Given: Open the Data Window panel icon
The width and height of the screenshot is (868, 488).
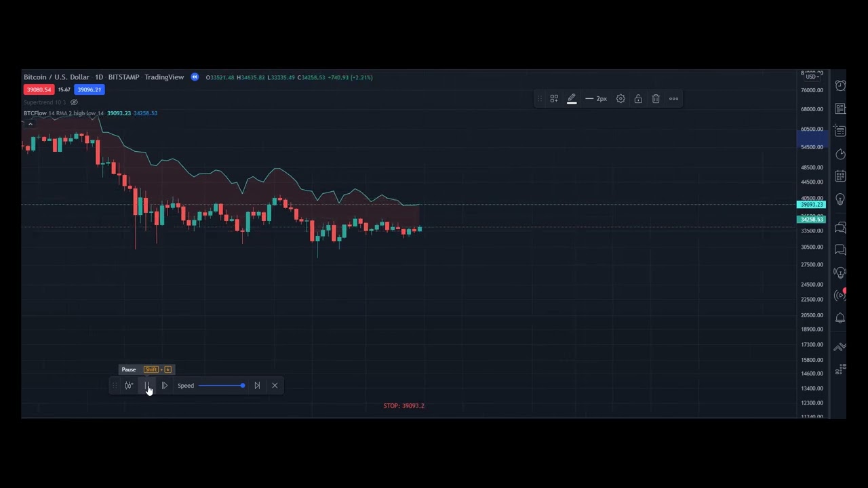Looking at the screenshot, I should 840,131.
